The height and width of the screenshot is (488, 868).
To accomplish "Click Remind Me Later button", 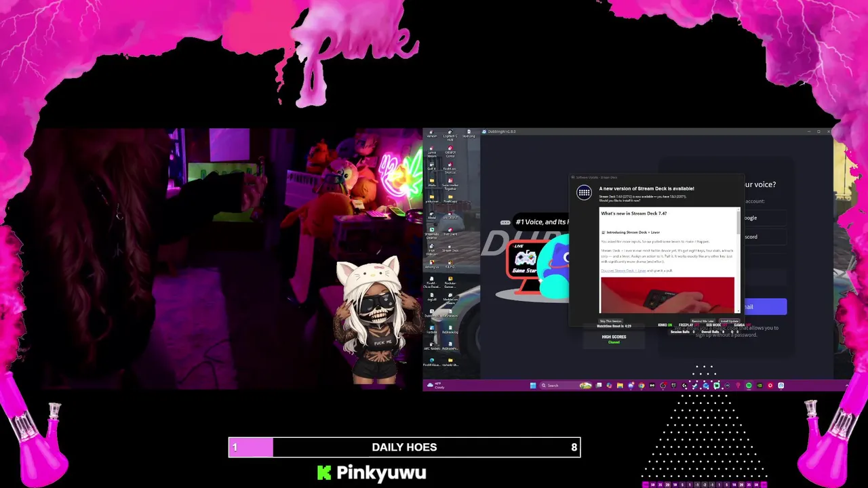I will tap(703, 321).
